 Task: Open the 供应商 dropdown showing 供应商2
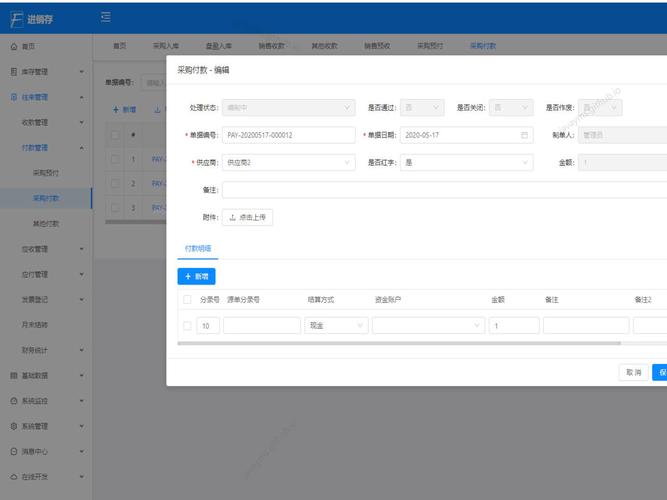point(290,162)
